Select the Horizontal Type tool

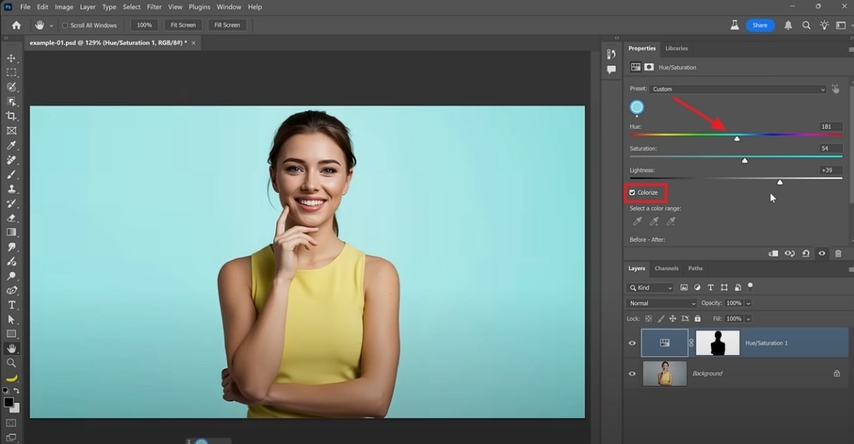pos(11,305)
